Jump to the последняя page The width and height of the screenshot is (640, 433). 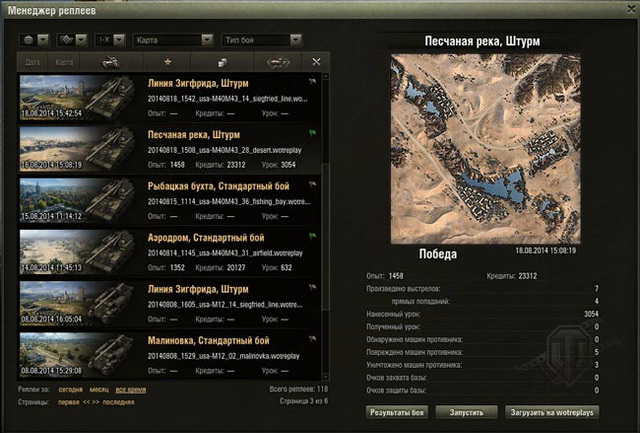pos(118,402)
